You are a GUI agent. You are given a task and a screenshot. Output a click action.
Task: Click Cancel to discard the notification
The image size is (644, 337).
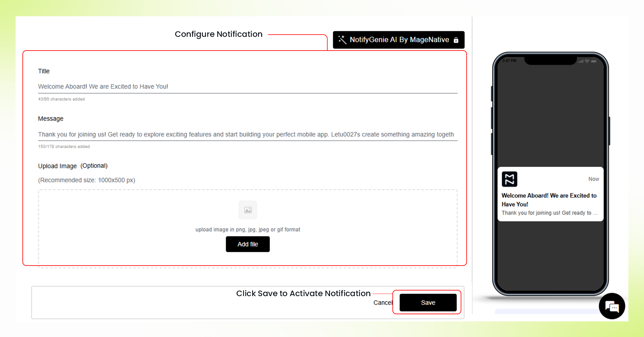tap(383, 302)
